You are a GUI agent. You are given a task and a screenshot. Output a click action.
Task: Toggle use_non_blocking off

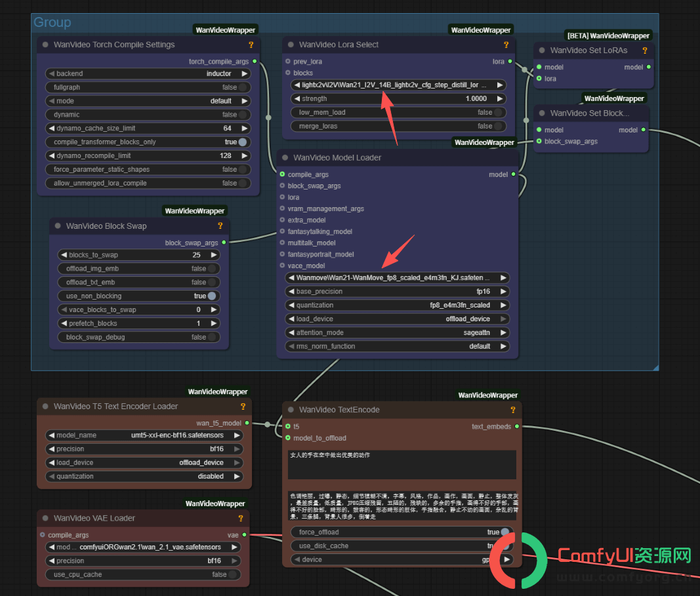(x=139, y=296)
